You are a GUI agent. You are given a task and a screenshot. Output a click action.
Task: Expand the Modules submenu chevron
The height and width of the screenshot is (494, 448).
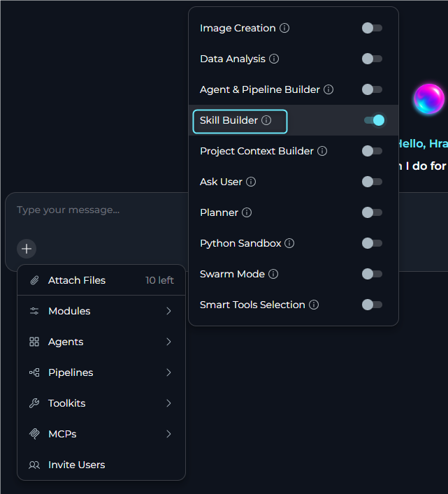point(168,311)
